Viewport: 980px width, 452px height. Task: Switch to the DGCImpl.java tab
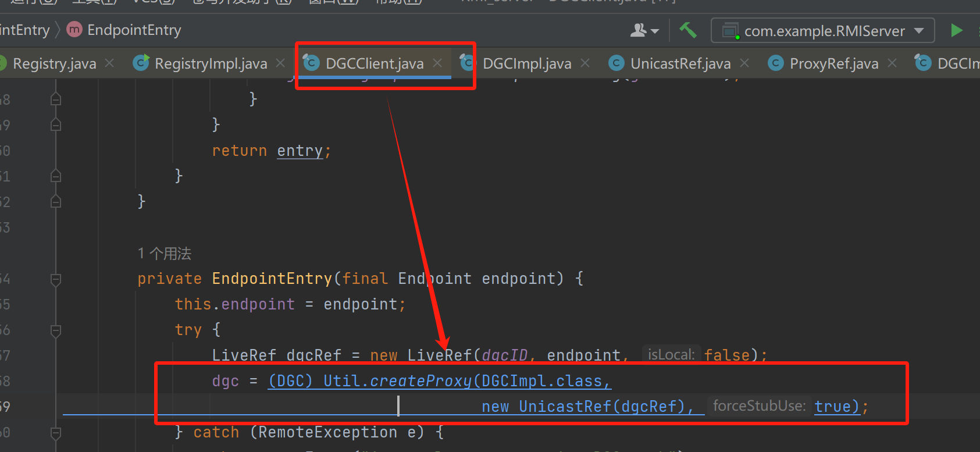(526, 63)
